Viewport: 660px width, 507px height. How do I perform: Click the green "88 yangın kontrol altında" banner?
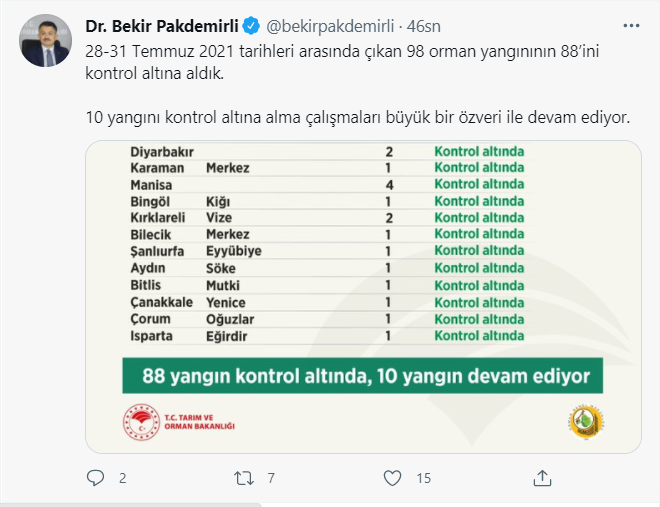(362, 378)
